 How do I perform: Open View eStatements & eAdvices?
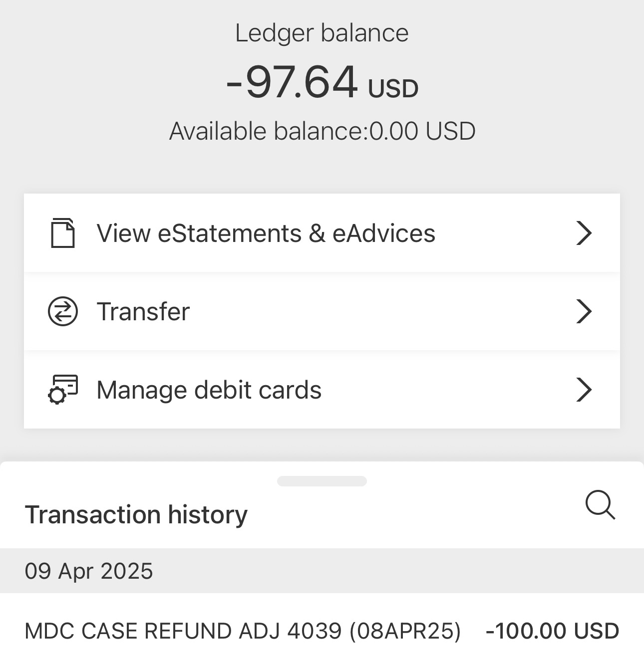(x=322, y=233)
